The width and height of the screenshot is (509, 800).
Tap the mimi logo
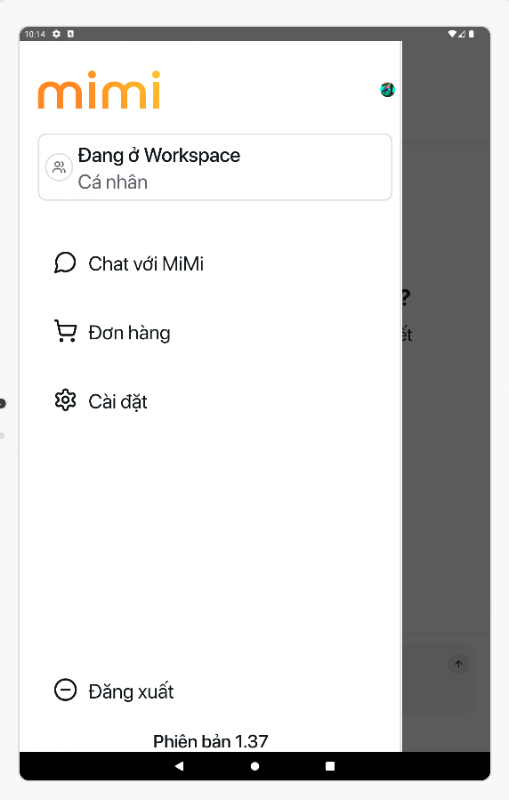coord(99,90)
